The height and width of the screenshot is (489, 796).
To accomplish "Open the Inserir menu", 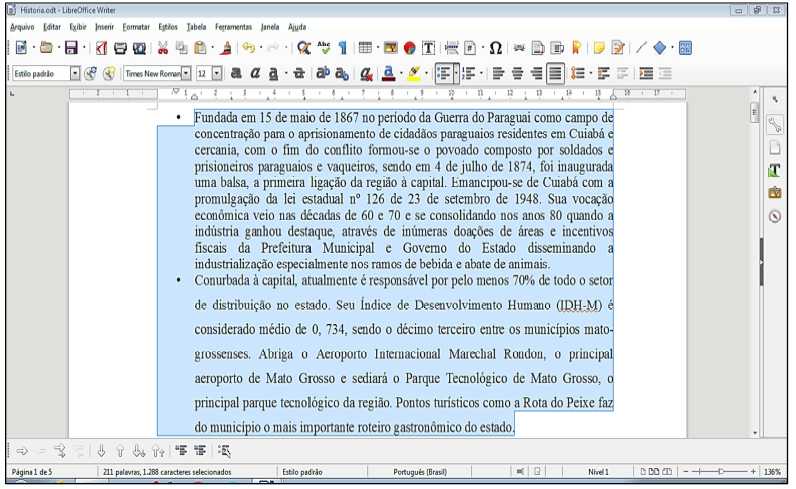I will tap(105, 27).
